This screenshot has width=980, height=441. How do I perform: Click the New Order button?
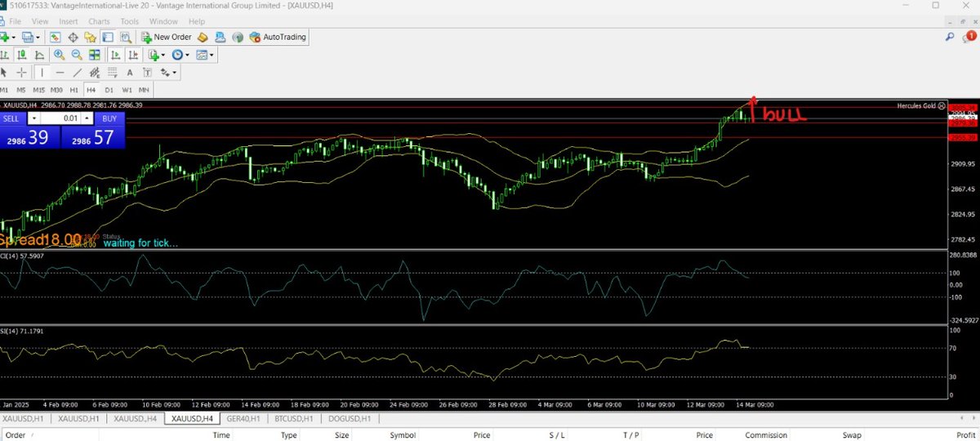point(167,37)
